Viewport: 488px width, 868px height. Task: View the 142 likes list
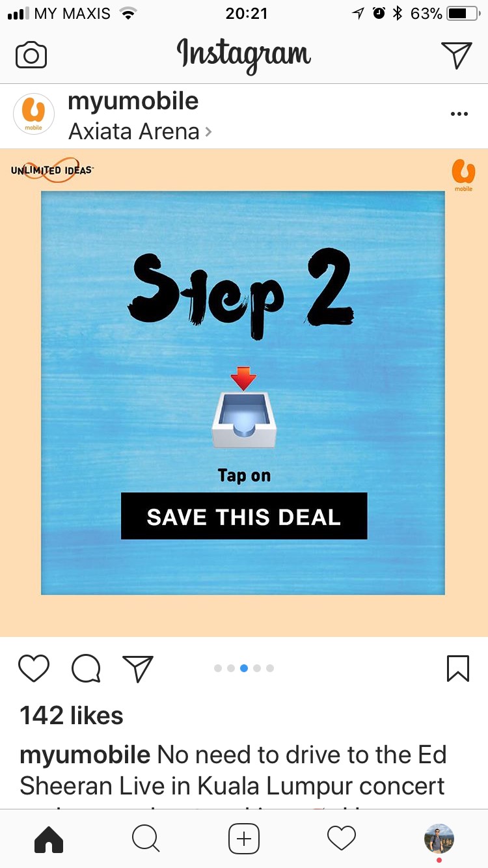click(72, 716)
